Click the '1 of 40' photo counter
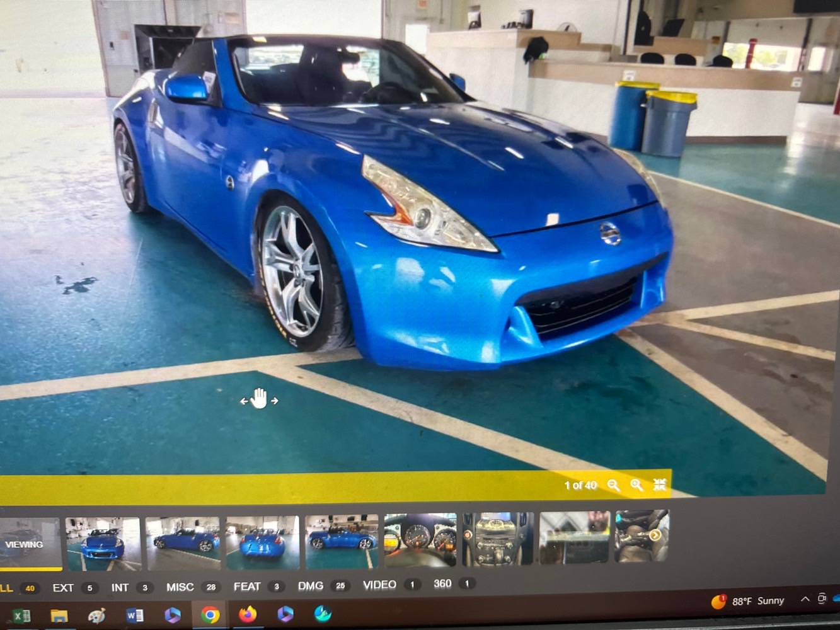Screen dimensions: 840x630 click(580, 485)
